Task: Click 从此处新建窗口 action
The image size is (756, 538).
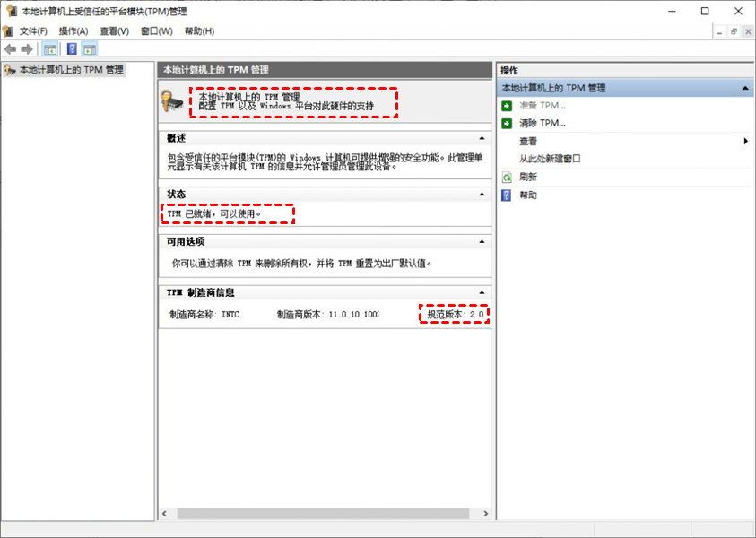Action: 550,159
